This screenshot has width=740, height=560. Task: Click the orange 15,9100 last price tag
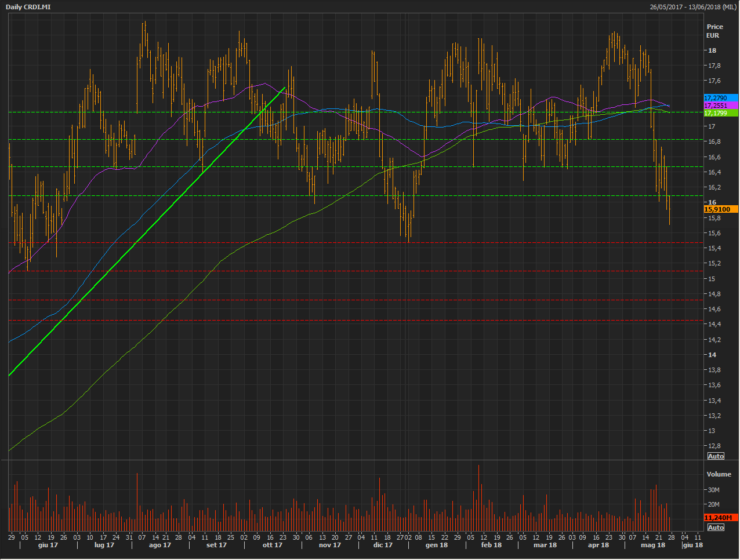pyautogui.click(x=720, y=209)
